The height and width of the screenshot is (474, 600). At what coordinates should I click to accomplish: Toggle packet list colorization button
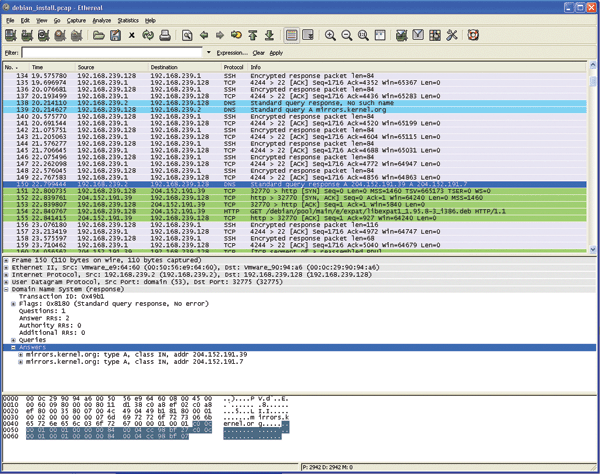(291, 35)
